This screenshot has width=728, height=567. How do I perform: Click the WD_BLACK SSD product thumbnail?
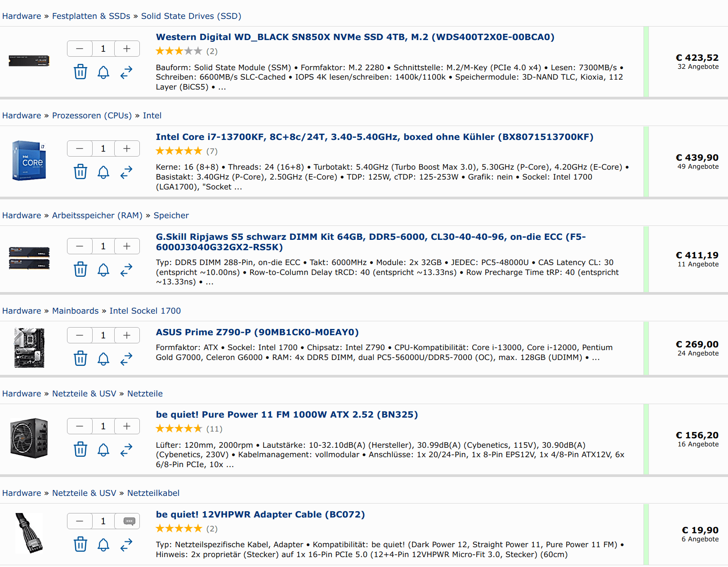pyautogui.click(x=29, y=61)
